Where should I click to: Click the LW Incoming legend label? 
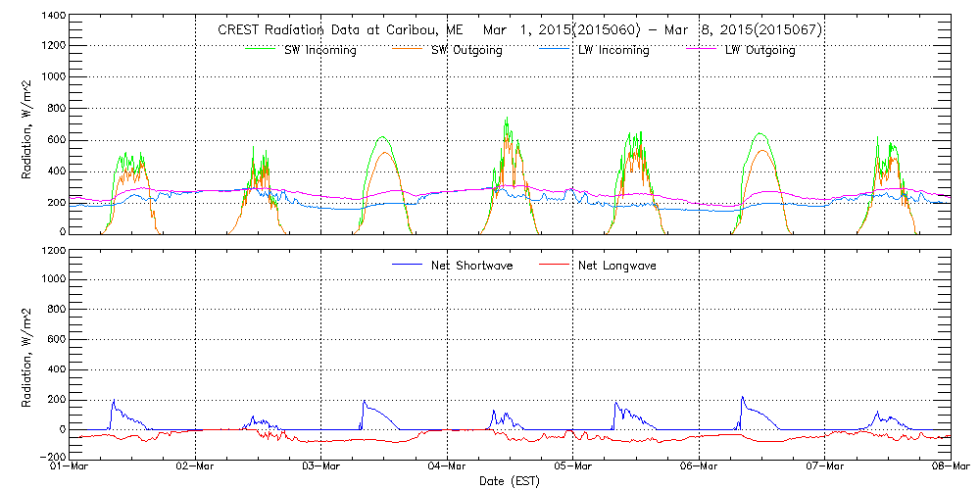coord(613,50)
